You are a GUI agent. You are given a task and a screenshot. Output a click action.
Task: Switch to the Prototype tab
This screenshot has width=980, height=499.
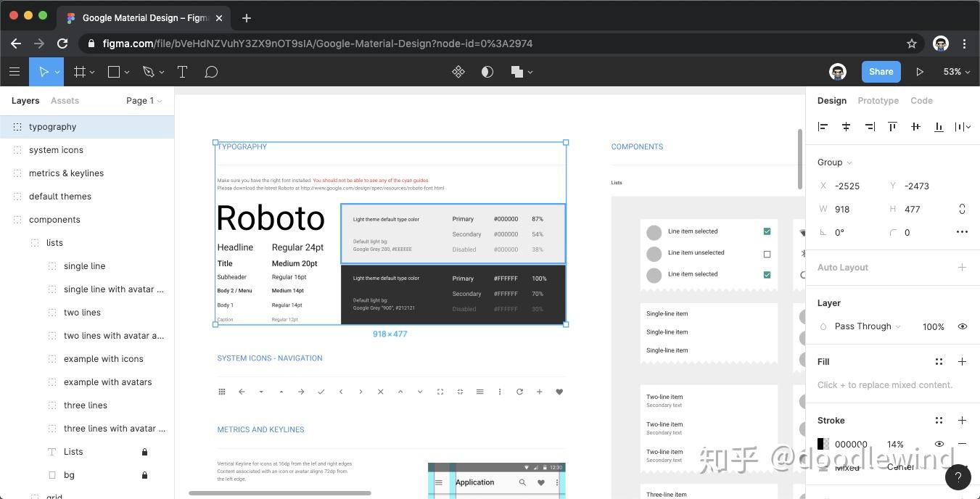tap(878, 101)
